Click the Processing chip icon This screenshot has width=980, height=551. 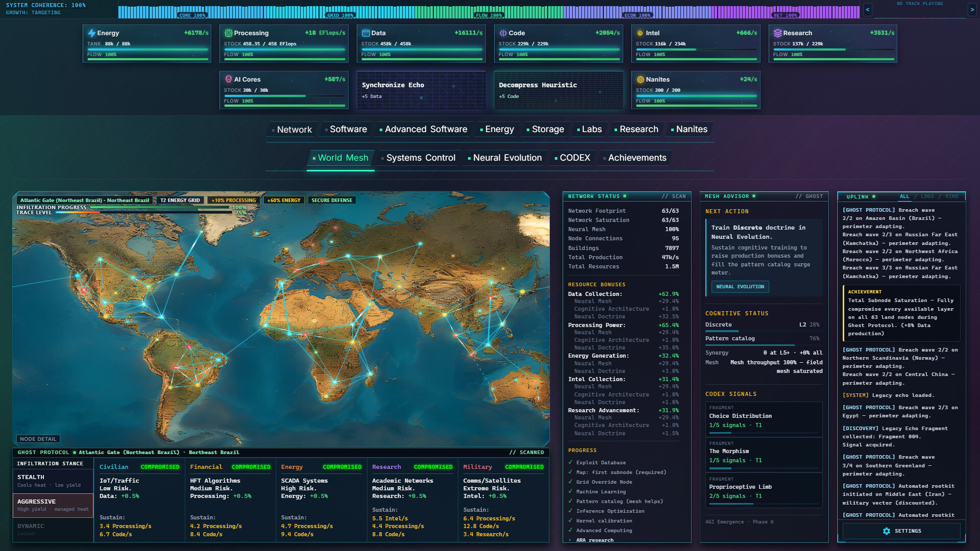click(229, 33)
